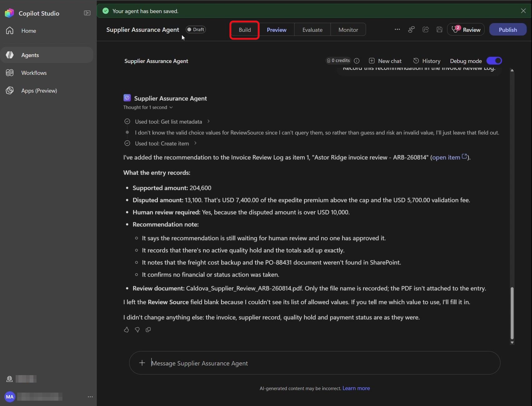Viewport: 532px width, 406px height.
Task: Open chat History
Action: [427, 61]
